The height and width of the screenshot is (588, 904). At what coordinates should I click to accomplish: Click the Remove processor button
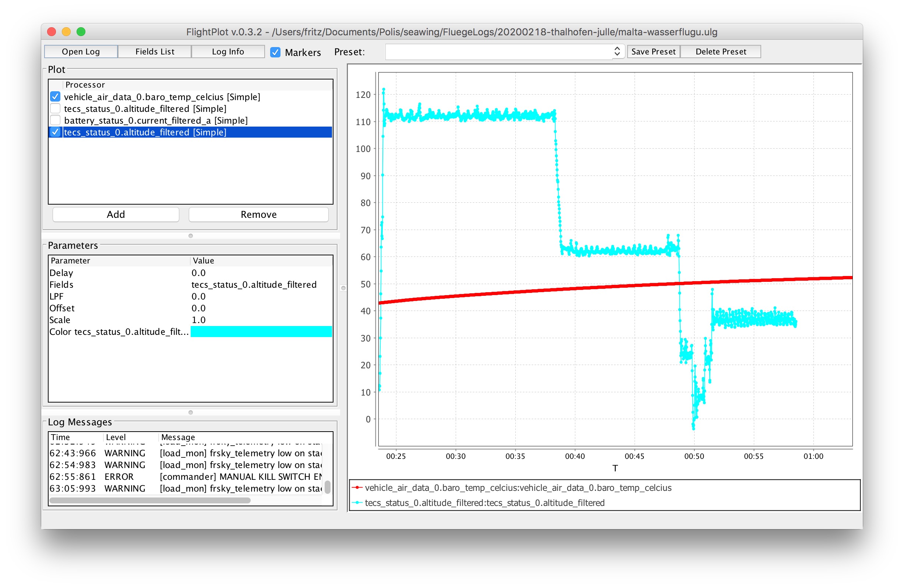coord(259,215)
